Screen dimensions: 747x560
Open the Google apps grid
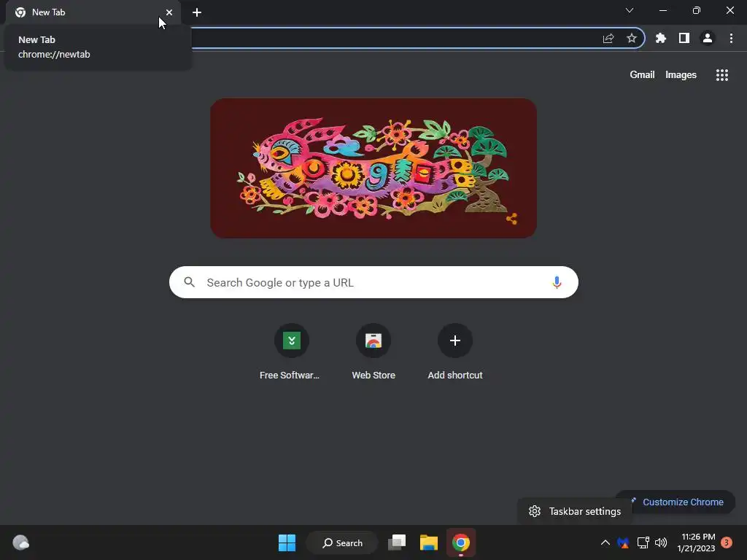tap(721, 75)
